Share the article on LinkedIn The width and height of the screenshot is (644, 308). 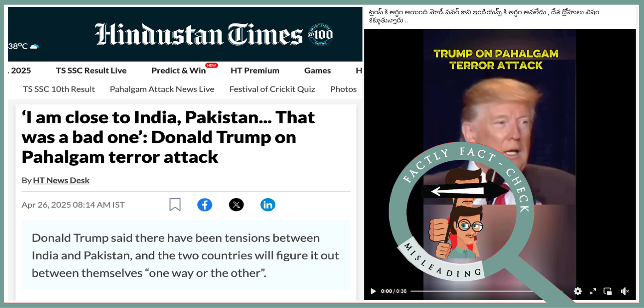(x=268, y=205)
